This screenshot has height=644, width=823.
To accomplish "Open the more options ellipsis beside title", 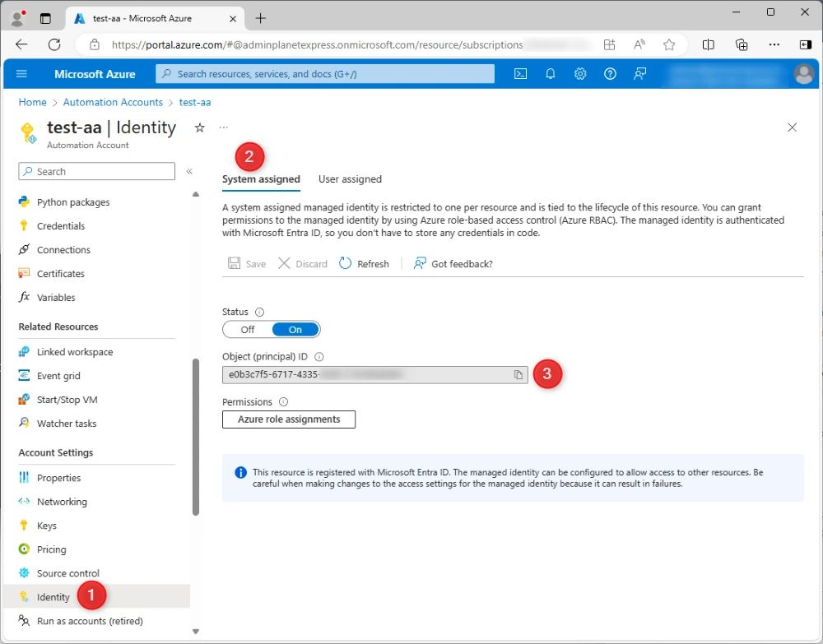I will coord(224,127).
